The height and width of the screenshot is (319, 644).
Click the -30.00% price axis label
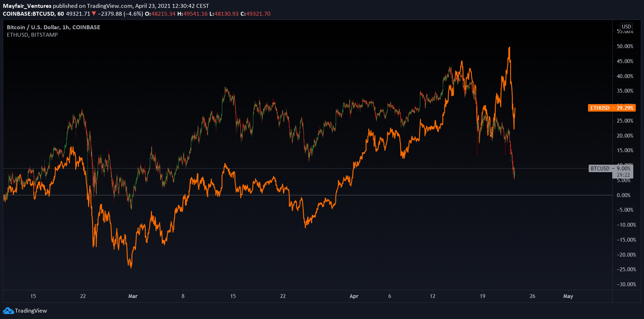[x=627, y=284]
